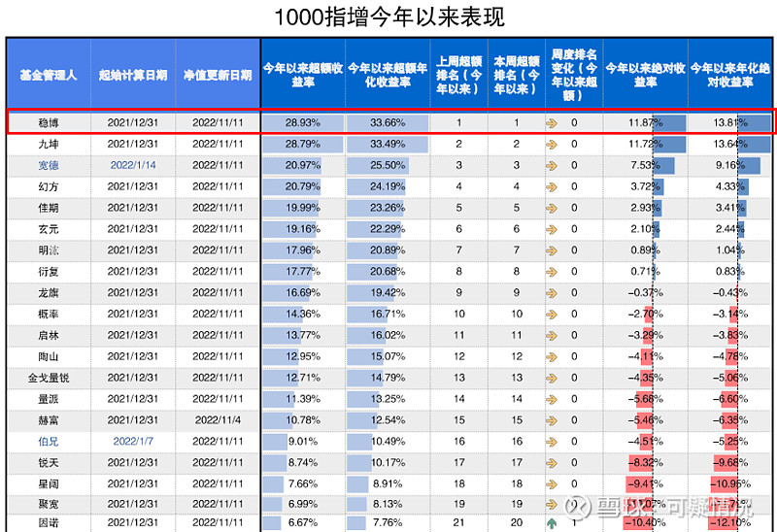Click the green up arrow in the 因诺 row
Viewport: 777px width, 532px height.
click(552, 523)
